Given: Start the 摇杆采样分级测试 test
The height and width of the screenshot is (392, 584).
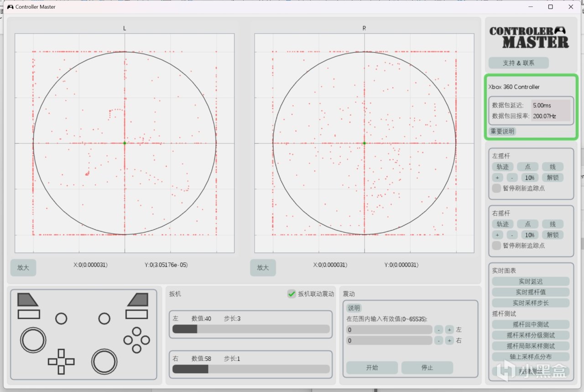Looking at the screenshot, I should (x=531, y=335).
